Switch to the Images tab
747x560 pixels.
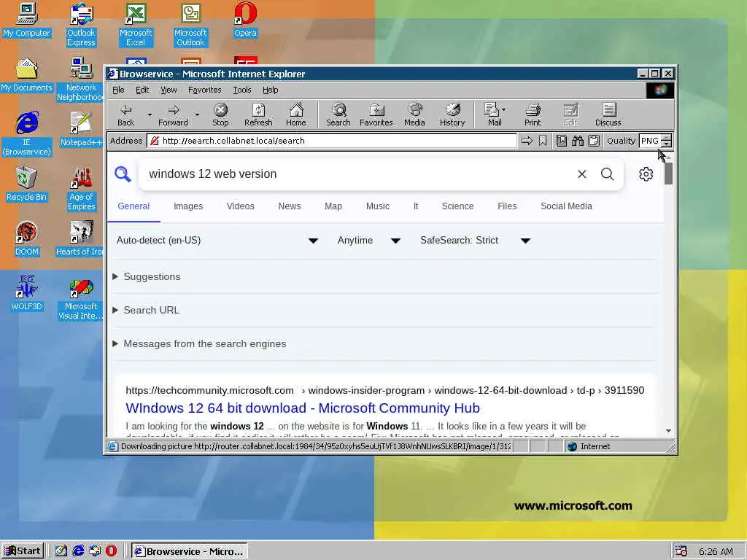point(188,206)
